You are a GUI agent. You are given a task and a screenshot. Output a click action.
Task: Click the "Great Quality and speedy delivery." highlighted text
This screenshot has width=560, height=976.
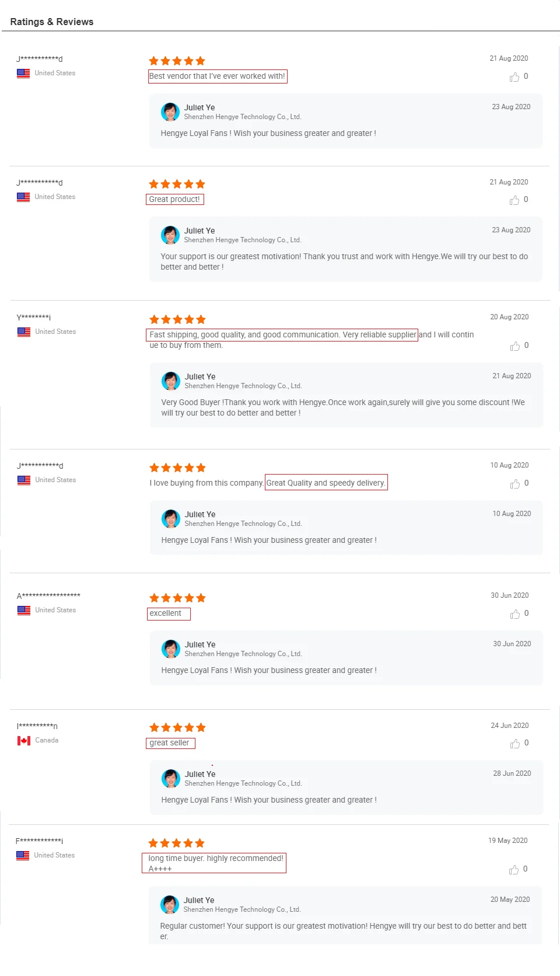tap(325, 483)
